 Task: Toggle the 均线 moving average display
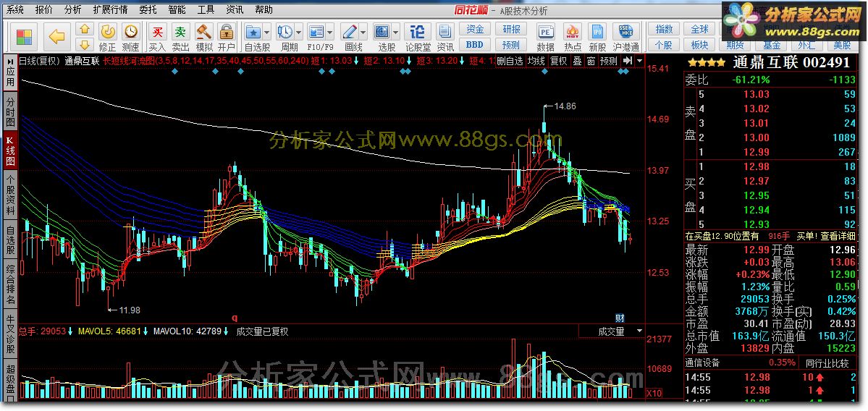tap(536, 61)
